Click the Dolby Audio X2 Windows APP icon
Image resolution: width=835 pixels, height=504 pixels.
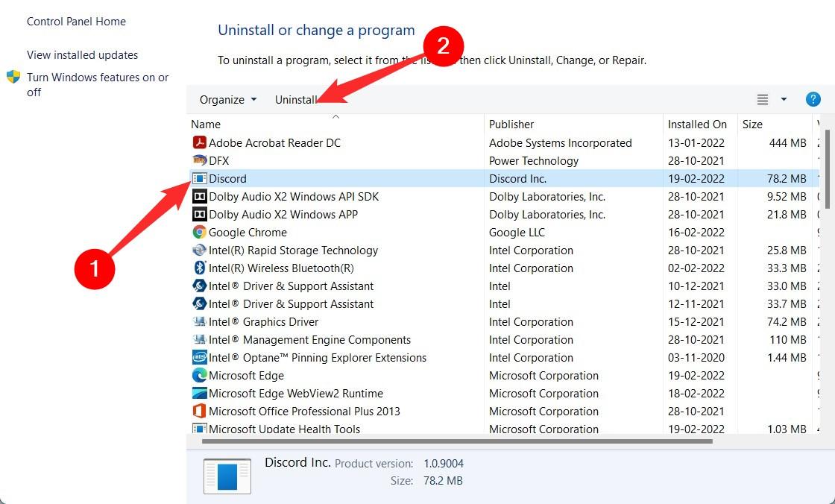tap(199, 214)
